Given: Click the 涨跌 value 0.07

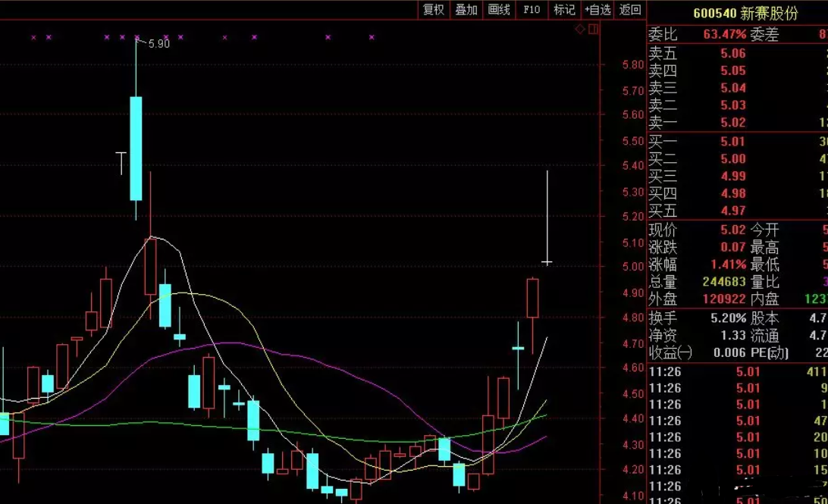Looking at the screenshot, I should pyautogui.click(x=733, y=247).
